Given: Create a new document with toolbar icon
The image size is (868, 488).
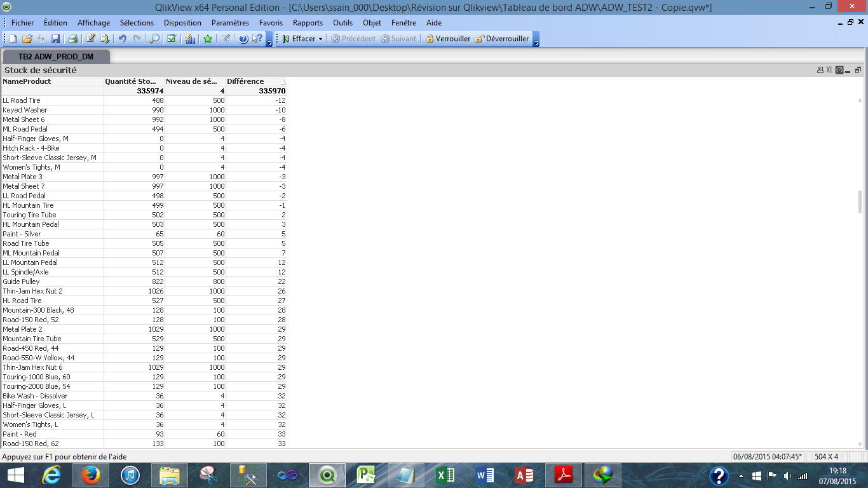Looking at the screenshot, I should coord(13,39).
